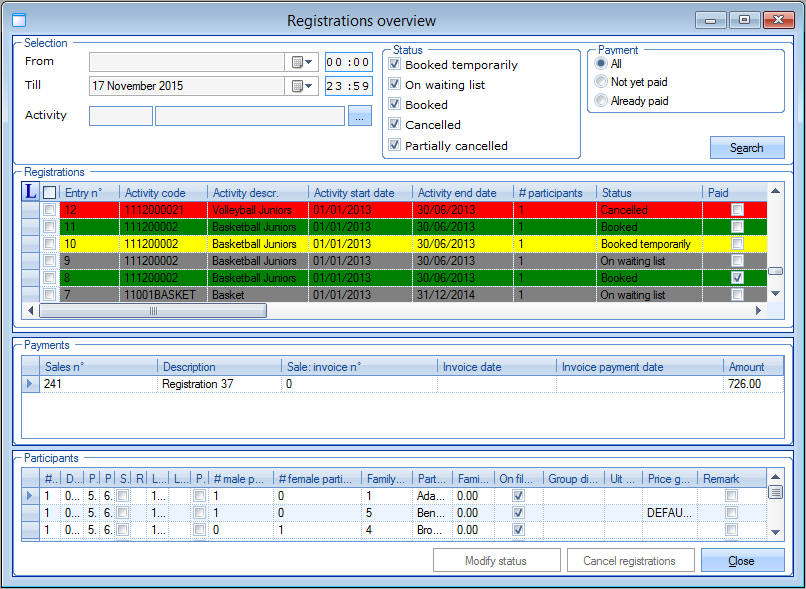Open the From date calendar picker
The height and width of the screenshot is (589, 806).
coord(302,62)
